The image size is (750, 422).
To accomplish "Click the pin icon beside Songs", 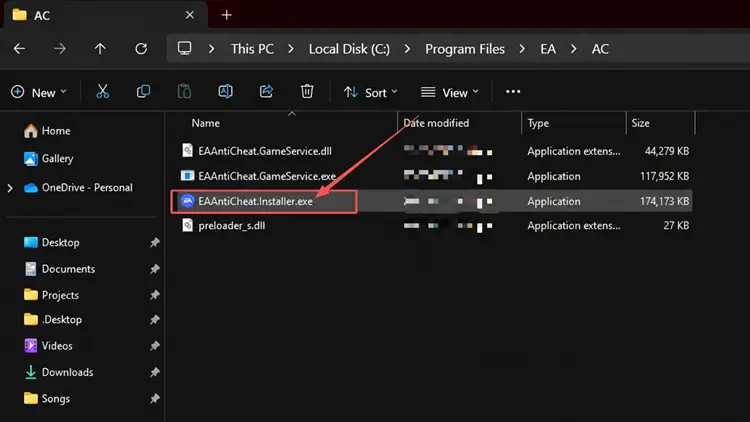I will [154, 398].
